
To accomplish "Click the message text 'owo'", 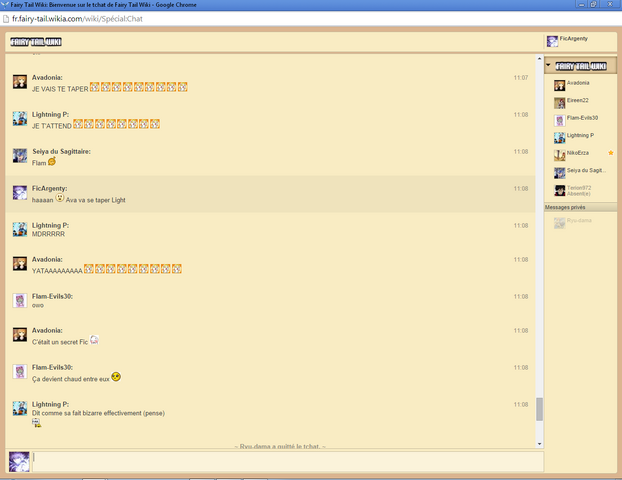I will (x=38, y=305).
